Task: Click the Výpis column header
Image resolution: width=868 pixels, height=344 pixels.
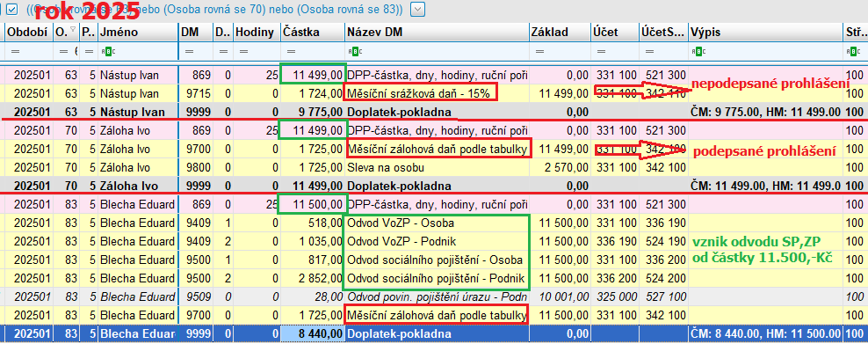Action: point(765,33)
